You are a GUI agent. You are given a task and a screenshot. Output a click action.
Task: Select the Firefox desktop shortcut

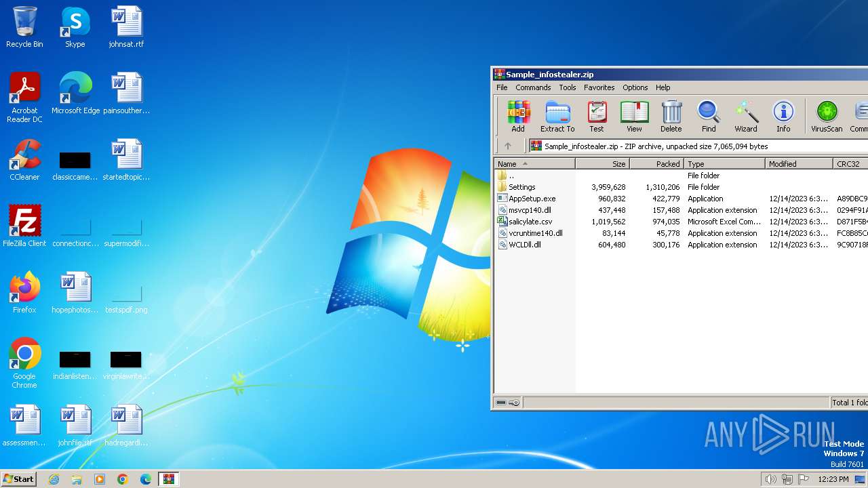point(24,293)
